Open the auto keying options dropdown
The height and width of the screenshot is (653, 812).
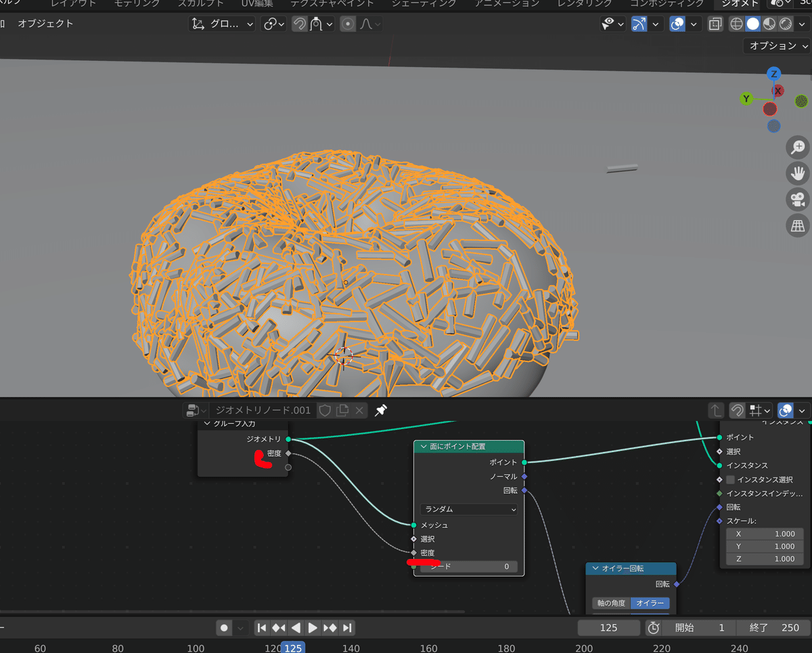[x=241, y=628]
